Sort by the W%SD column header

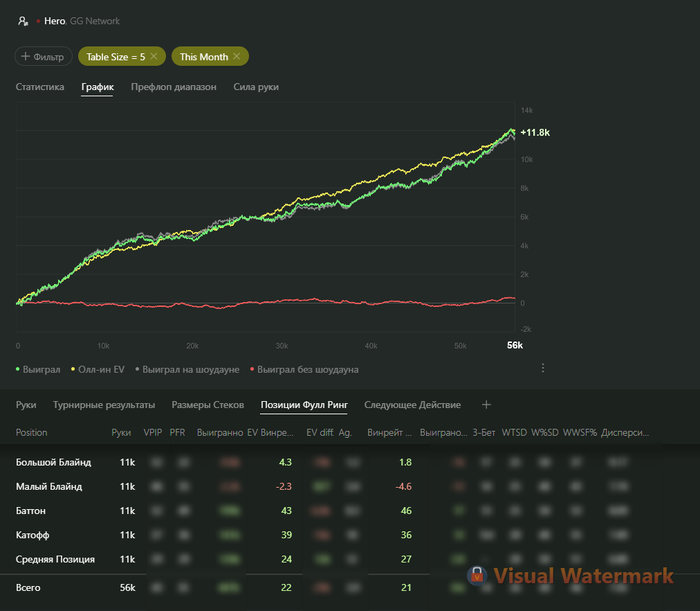545,432
